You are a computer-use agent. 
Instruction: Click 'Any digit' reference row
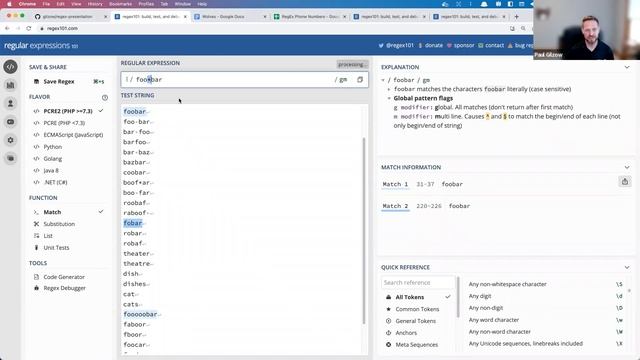(545, 296)
